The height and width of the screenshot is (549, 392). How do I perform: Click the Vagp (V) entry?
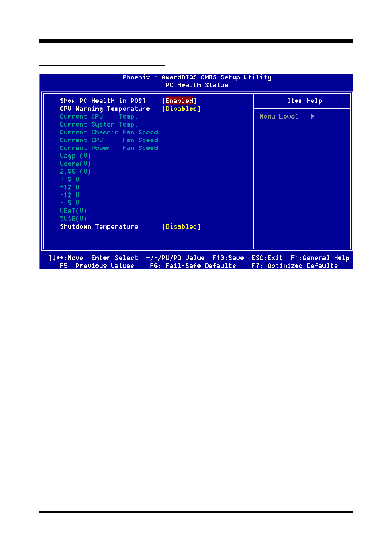(76, 156)
